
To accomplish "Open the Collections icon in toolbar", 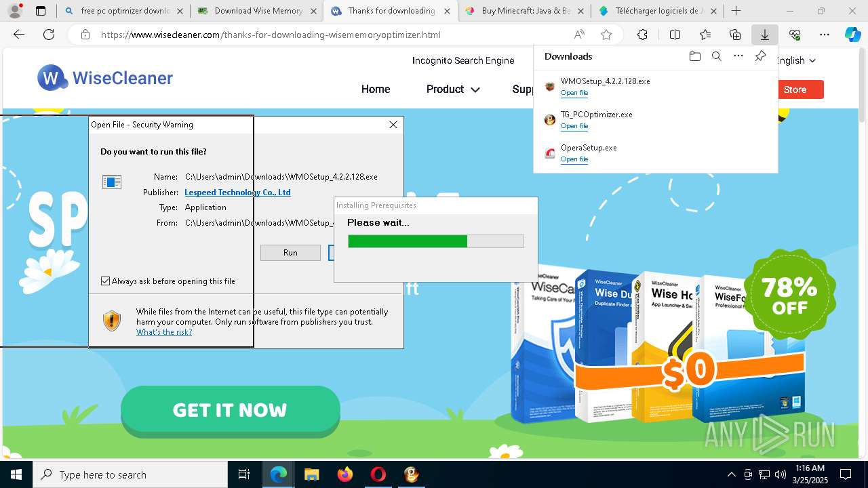I will [x=735, y=35].
